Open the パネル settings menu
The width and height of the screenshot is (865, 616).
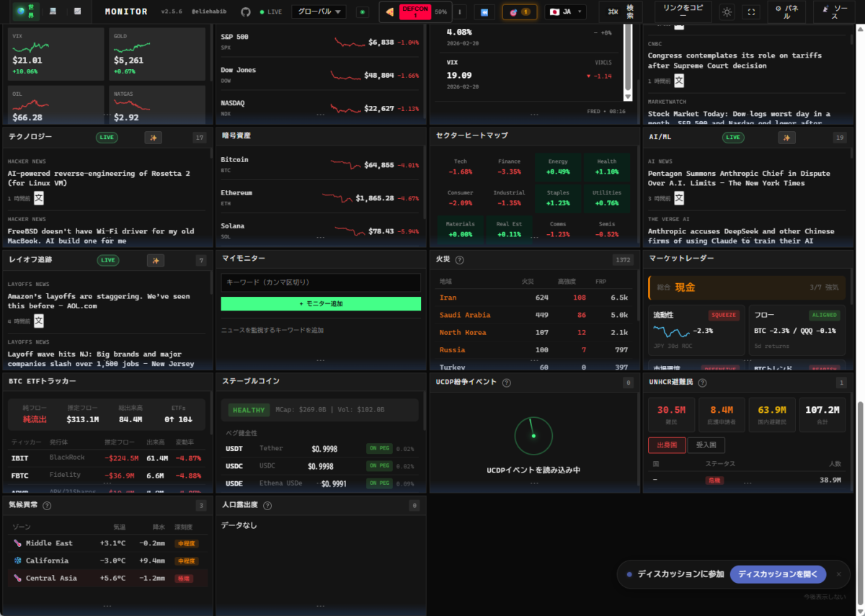(786, 12)
